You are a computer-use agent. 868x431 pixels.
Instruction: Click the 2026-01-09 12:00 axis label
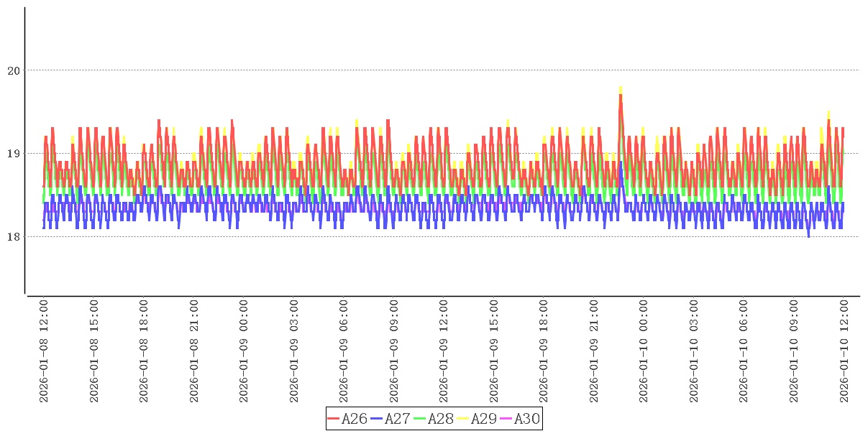[444, 351]
